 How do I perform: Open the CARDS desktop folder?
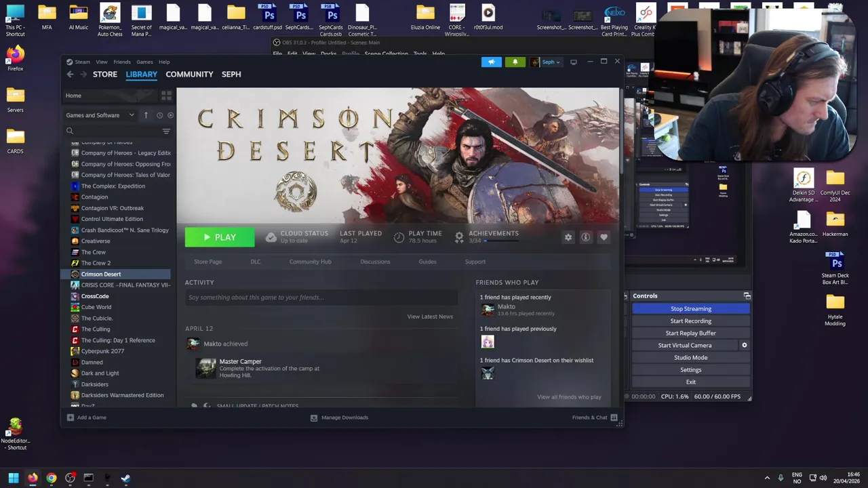click(15, 140)
